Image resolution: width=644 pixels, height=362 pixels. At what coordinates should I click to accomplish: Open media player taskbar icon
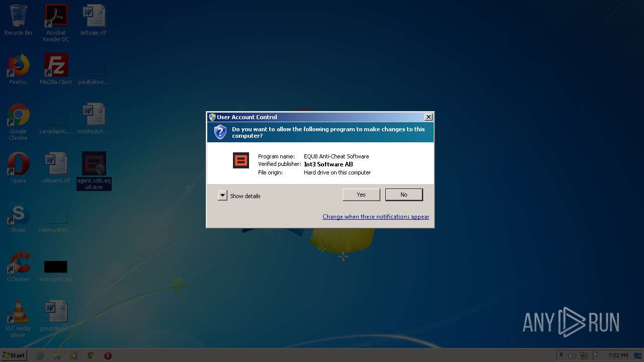pos(74,355)
